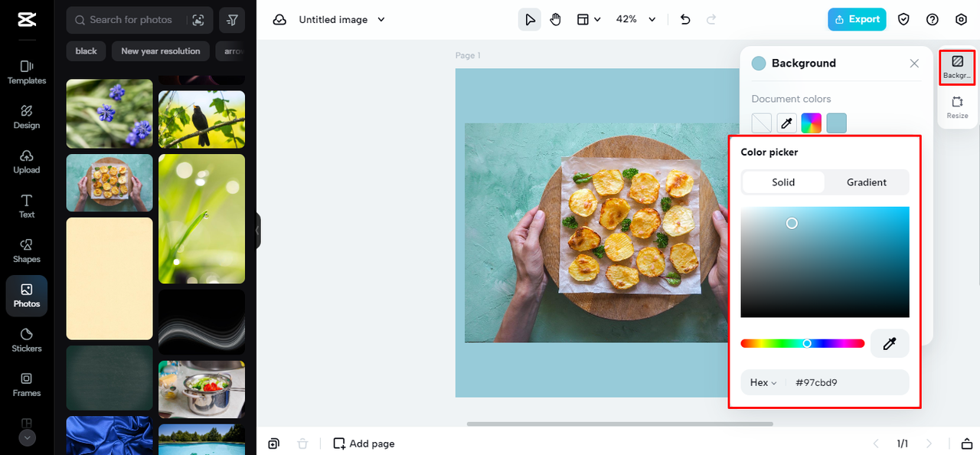Select dark green texture thumbnail
This screenshot has width=980, height=455.
(x=109, y=378)
